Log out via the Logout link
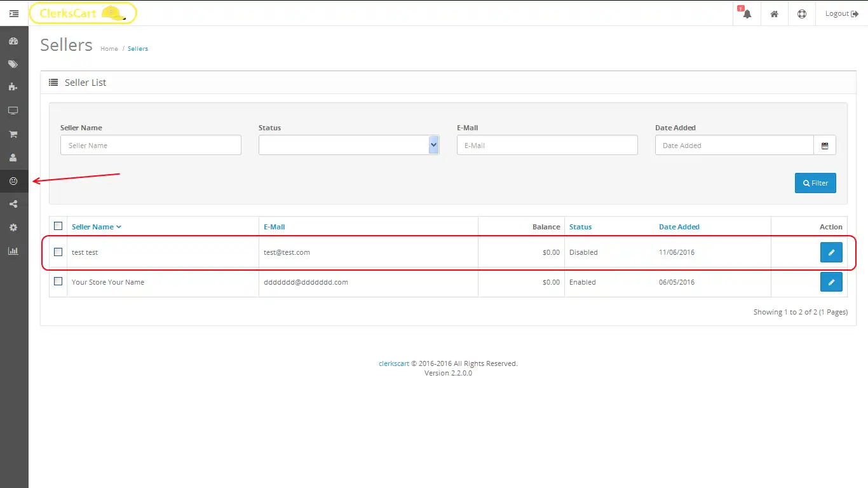 [x=842, y=13]
